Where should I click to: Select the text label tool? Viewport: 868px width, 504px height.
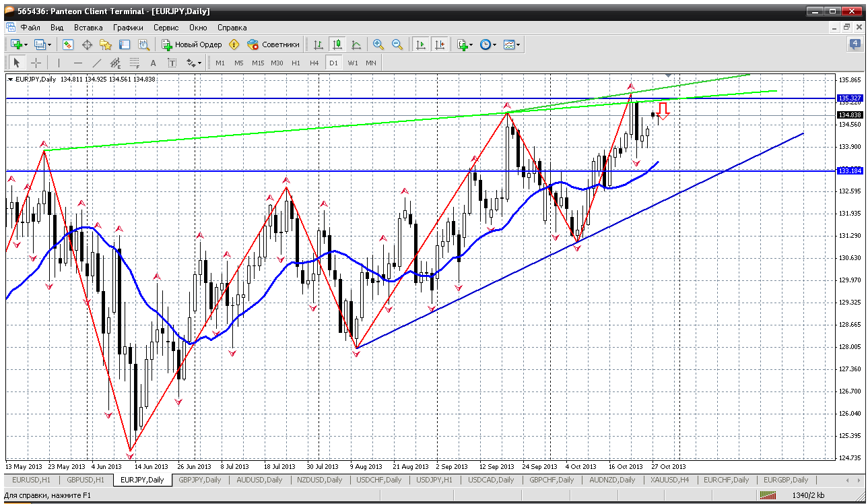tap(172, 63)
